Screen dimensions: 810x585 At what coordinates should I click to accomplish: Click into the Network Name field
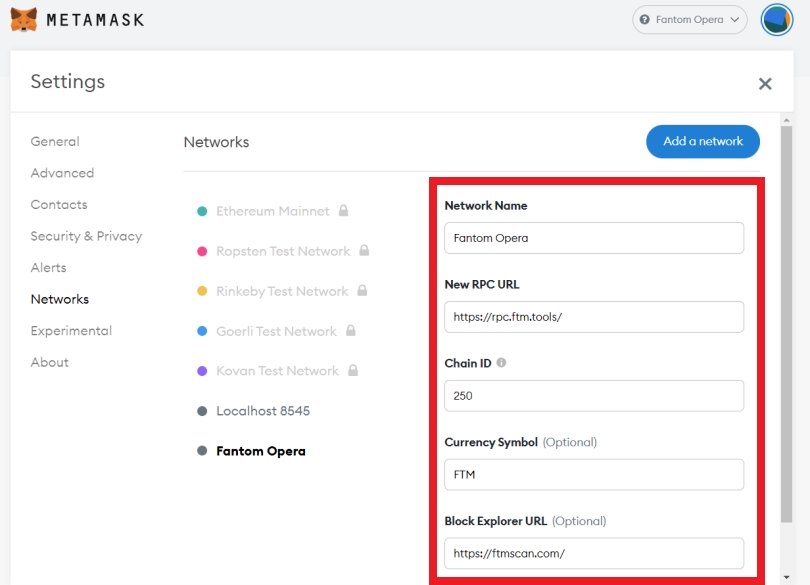click(594, 238)
